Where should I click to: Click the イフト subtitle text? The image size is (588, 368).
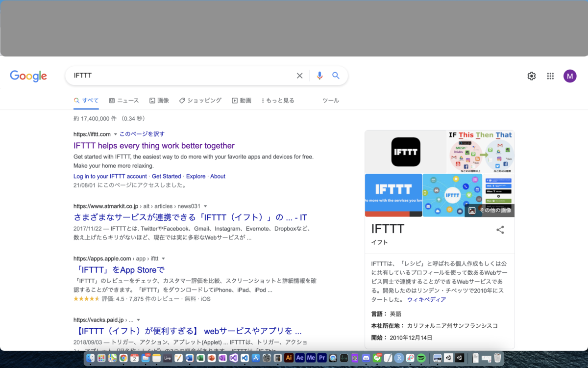coord(378,243)
